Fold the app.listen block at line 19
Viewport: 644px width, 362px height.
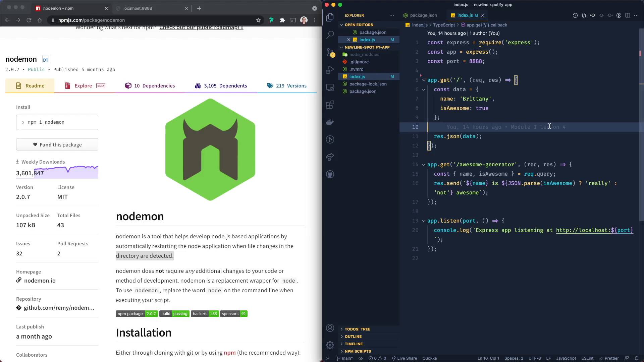click(x=424, y=221)
